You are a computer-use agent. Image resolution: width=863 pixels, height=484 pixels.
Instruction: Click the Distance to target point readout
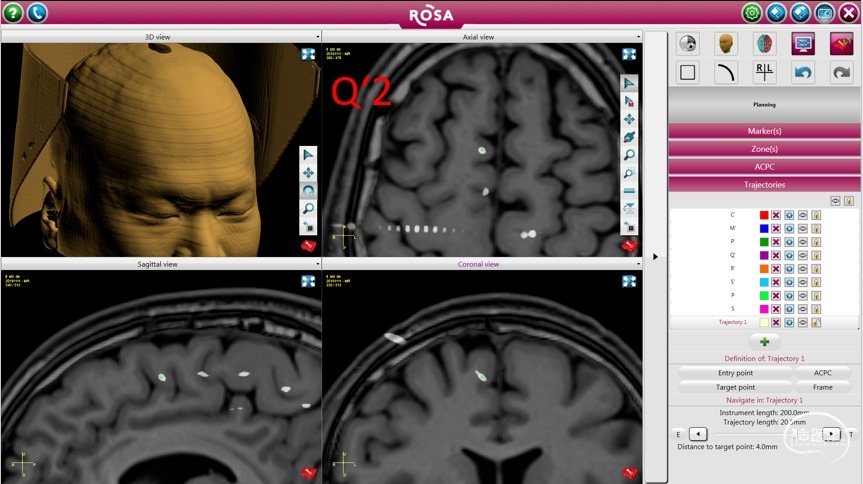pyautogui.click(x=727, y=447)
